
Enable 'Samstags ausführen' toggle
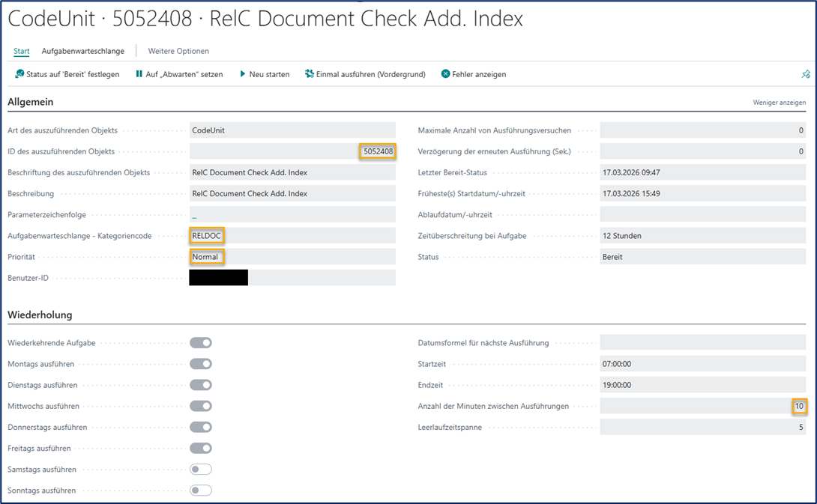click(201, 470)
